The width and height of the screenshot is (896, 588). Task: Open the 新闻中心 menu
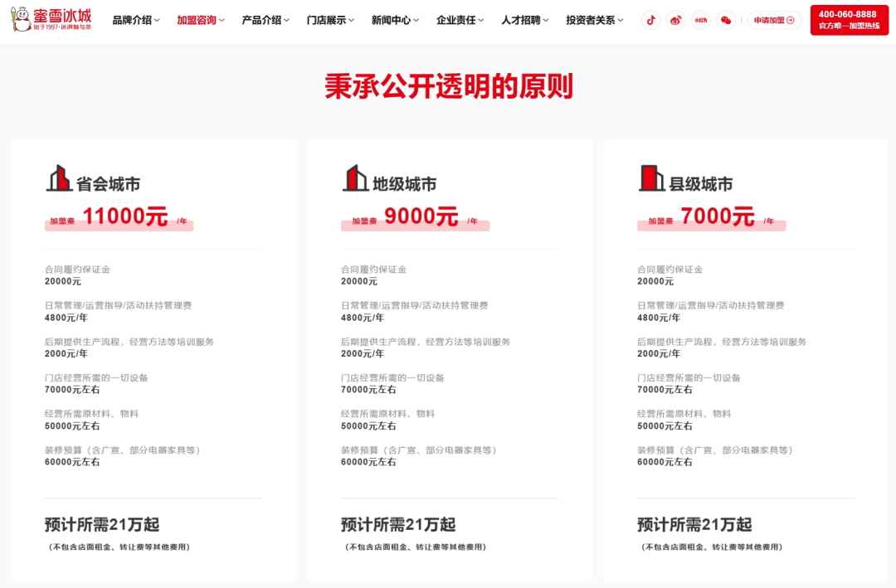pyautogui.click(x=396, y=21)
